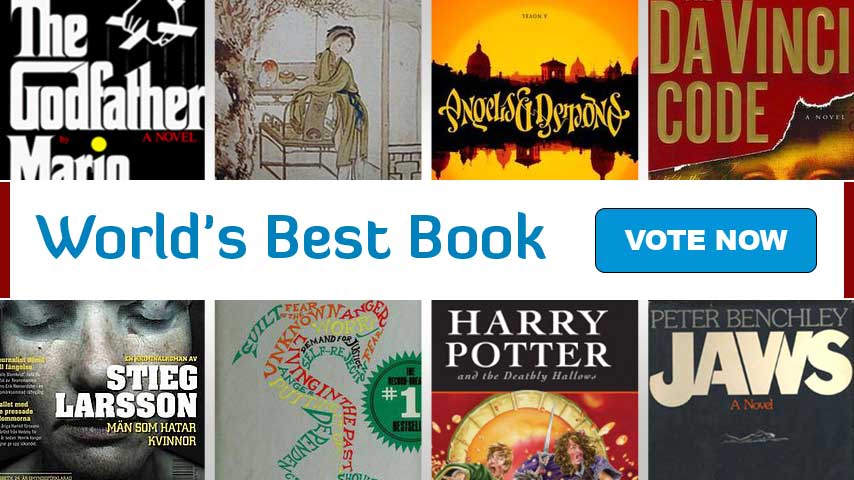This screenshot has height=480, width=854.
Task: Open the word-snake bestseller book cover
Action: (x=318, y=390)
